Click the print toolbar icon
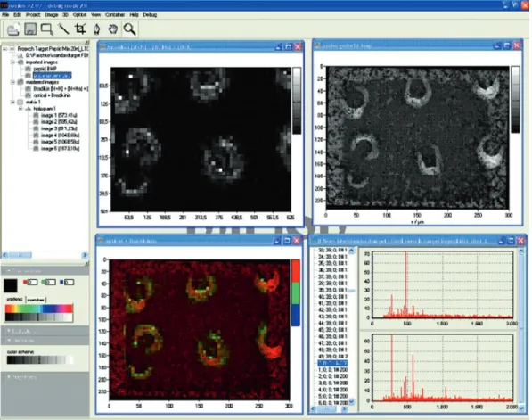 tap(13, 29)
